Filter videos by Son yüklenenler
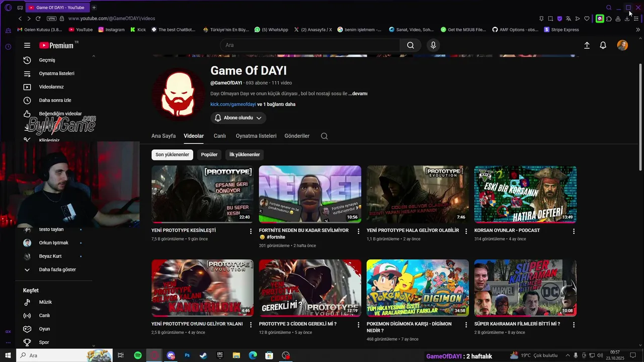The image size is (644, 362). point(172,155)
